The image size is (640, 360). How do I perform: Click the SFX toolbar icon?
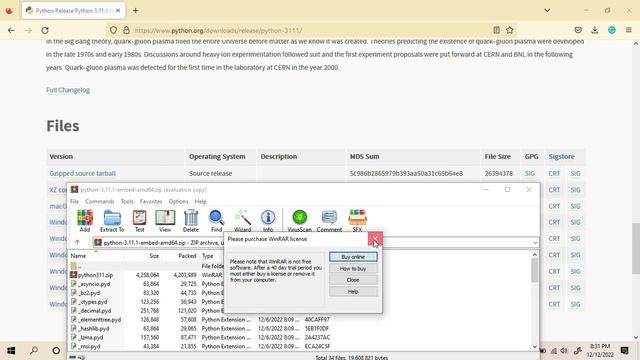click(x=357, y=221)
